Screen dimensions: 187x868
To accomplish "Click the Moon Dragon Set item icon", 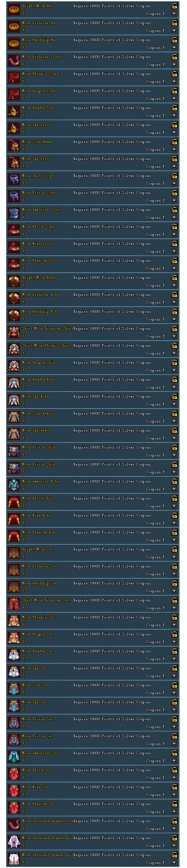I will point(14,638).
